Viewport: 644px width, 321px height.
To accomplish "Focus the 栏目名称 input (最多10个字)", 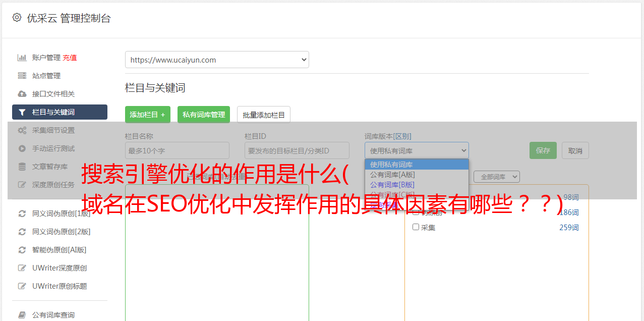I will 177,150.
